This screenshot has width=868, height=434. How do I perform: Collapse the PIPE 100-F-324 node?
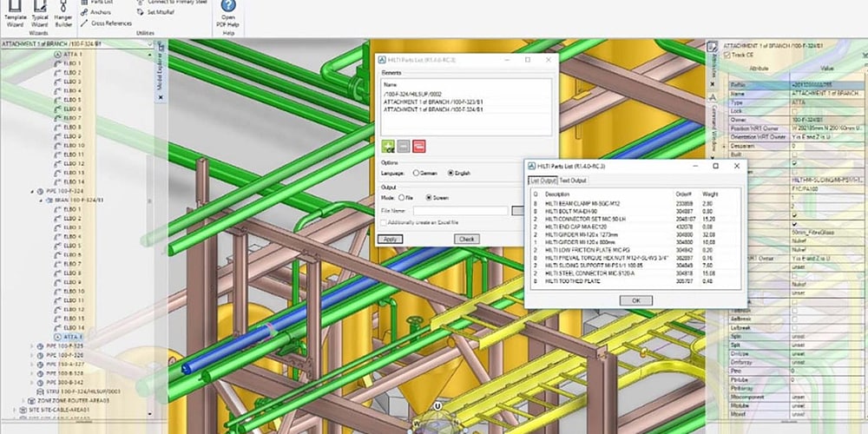[32, 191]
